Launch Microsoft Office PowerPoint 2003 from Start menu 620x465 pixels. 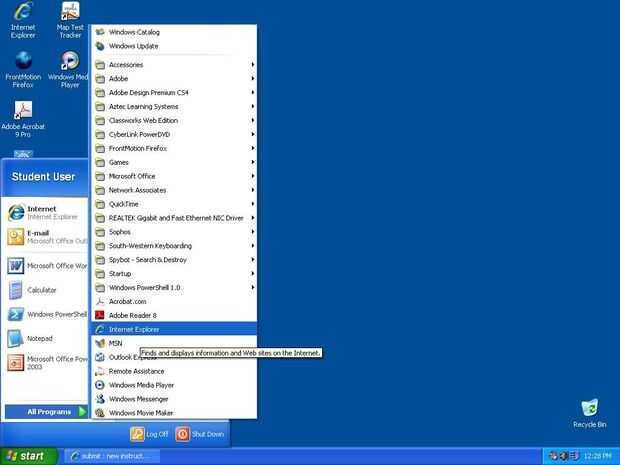(x=16, y=363)
